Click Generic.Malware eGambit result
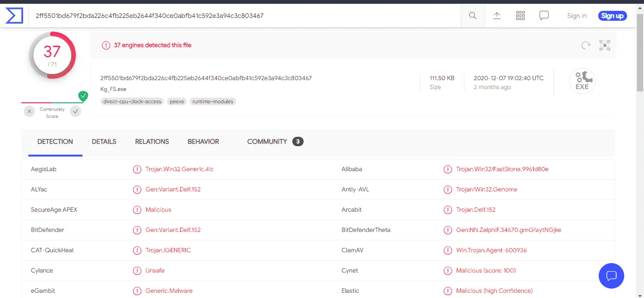Viewport: 644px width, 298px height. [x=169, y=291]
